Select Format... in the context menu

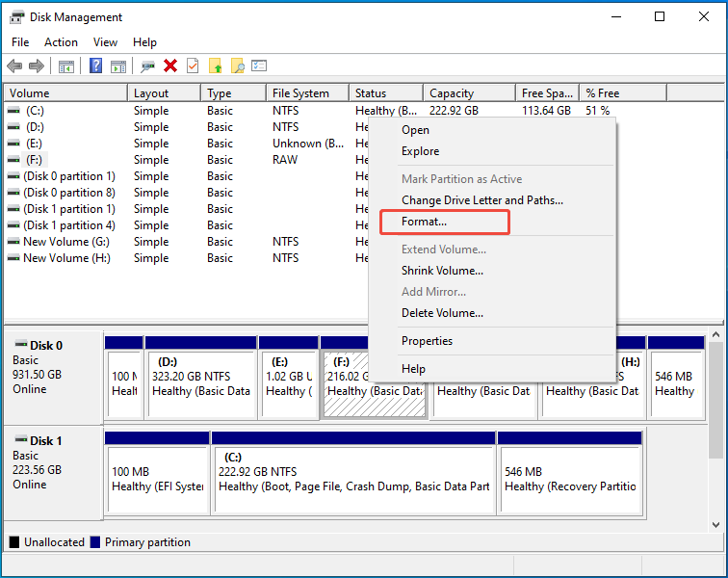(425, 222)
